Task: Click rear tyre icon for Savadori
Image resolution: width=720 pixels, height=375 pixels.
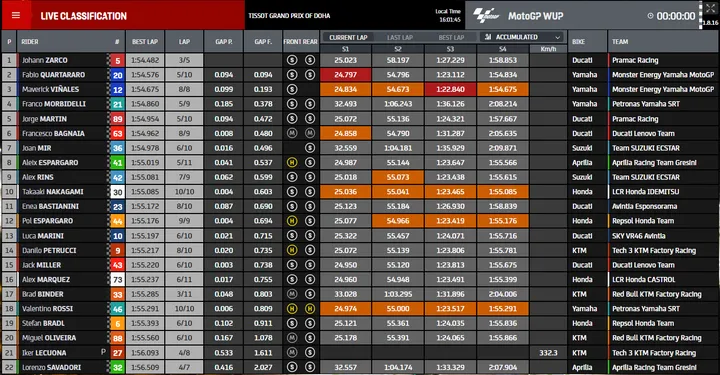Action: pos(310,367)
